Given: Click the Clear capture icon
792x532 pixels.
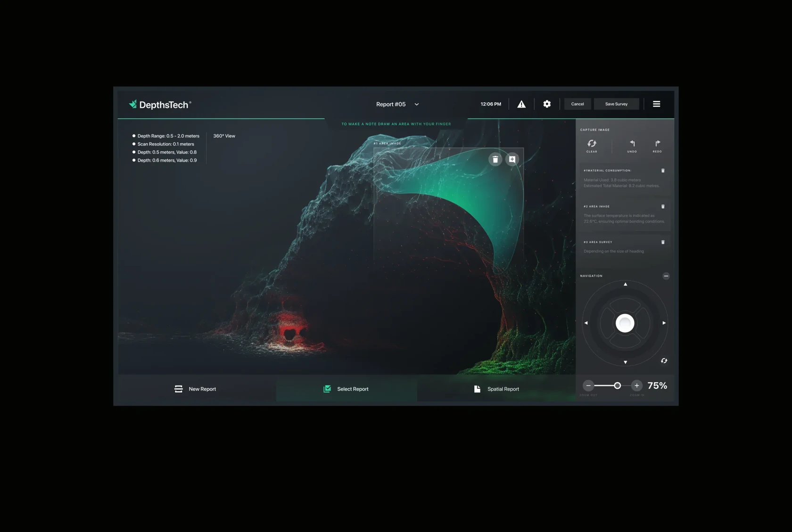Looking at the screenshot, I should (592, 146).
